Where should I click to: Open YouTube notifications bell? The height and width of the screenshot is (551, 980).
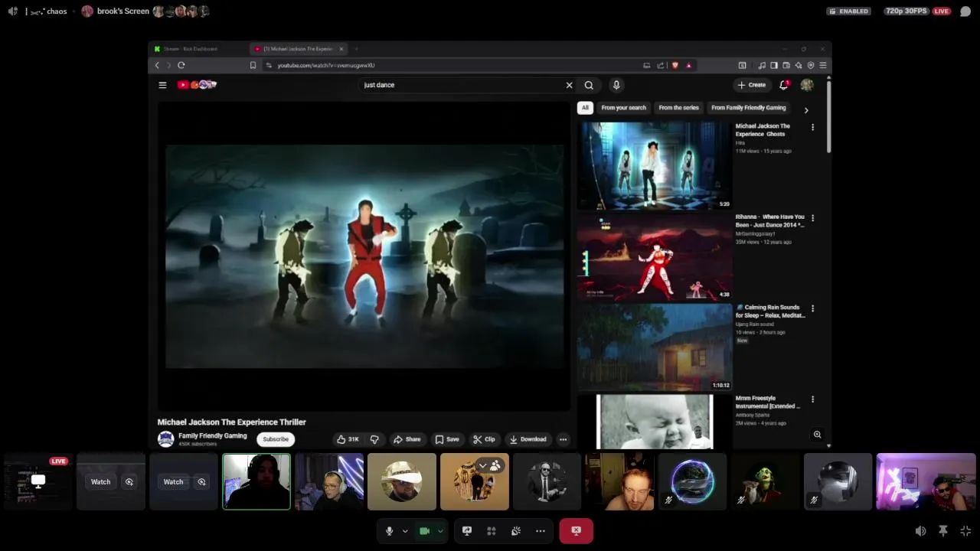coord(784,85)
